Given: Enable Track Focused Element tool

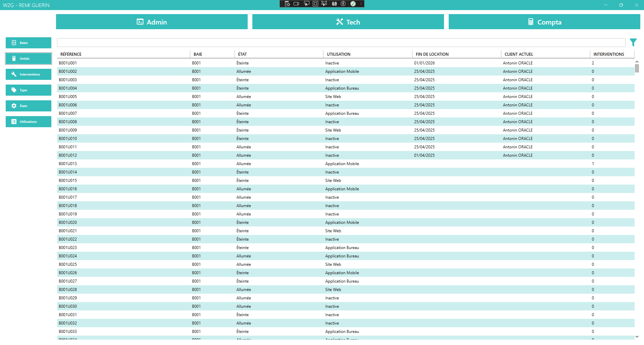Looking at the screenshot, I should pos(324,4).
